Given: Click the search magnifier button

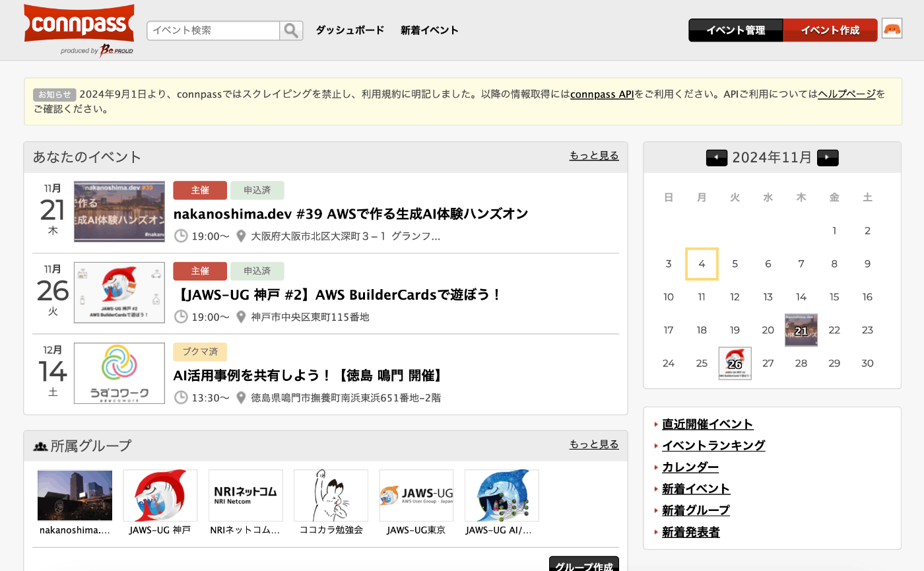Looking at the screenshot, I should pos(292,30).
